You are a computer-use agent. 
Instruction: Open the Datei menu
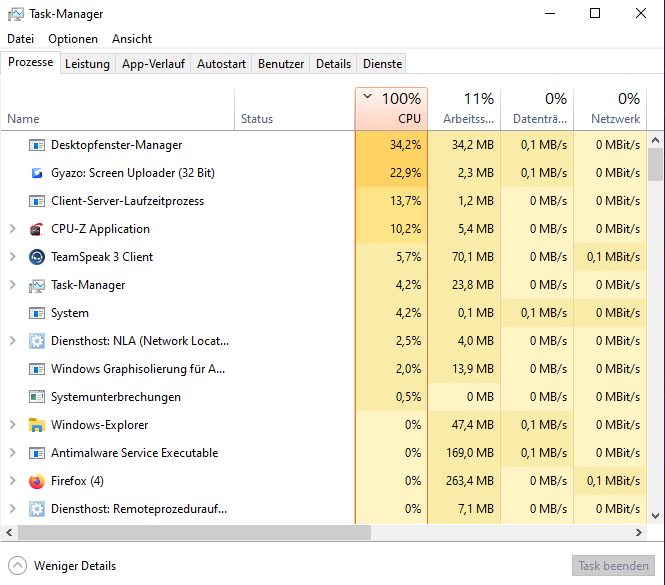(20, 39)
